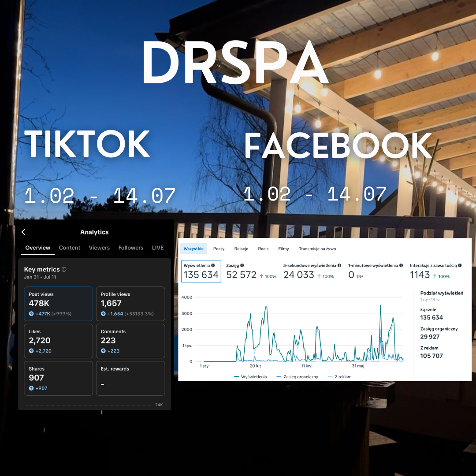The height and width of the screenshot is (476, 476).
Task: Switch to the Viewers tab
Action: pos(99,248)
